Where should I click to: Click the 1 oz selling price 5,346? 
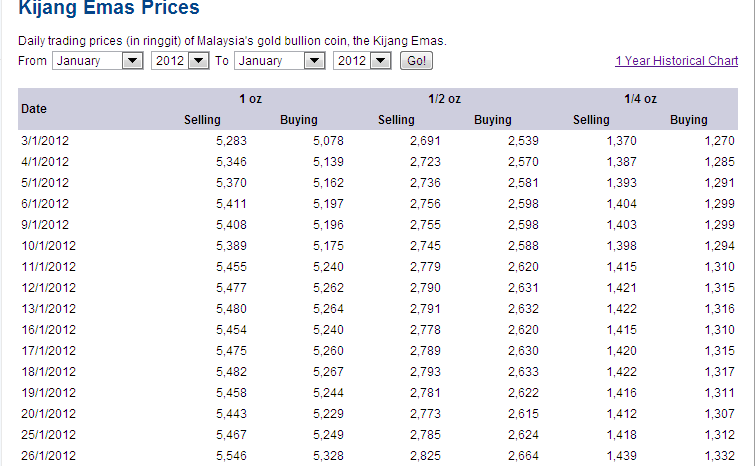point(232,162)
